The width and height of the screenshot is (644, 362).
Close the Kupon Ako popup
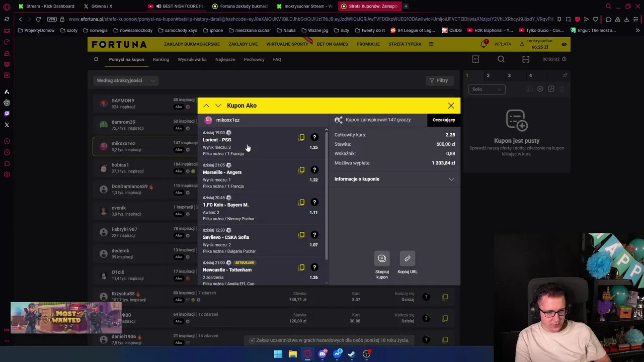point(451,106)
